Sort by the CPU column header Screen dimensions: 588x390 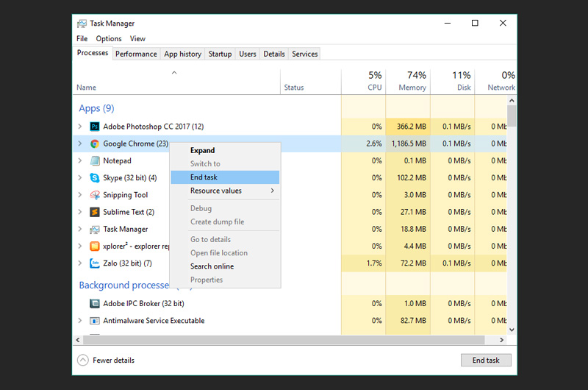coord(363,82)
